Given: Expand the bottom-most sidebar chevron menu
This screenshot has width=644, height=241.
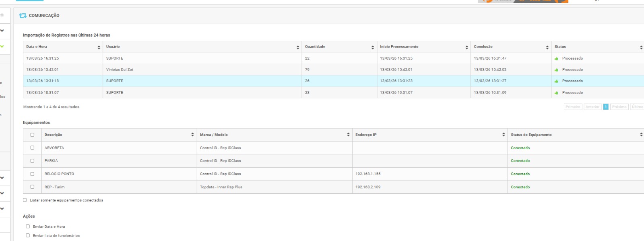Looking at the screenshot, I should [x=2, y=209].
